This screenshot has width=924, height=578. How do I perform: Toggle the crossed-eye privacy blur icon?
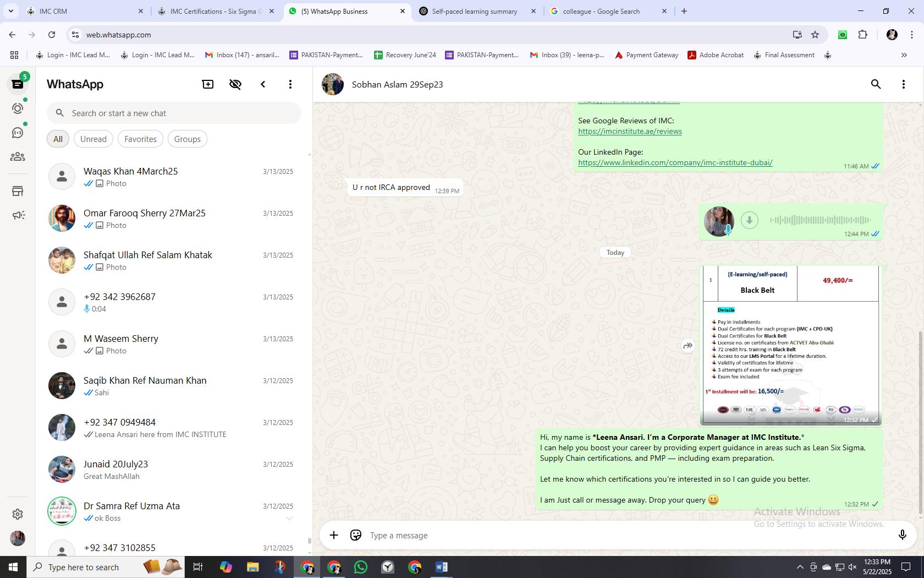pos(235,84)
